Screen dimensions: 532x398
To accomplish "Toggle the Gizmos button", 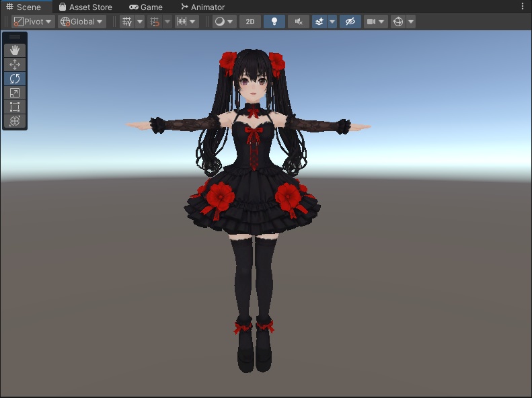I will [x=398, y=22].
